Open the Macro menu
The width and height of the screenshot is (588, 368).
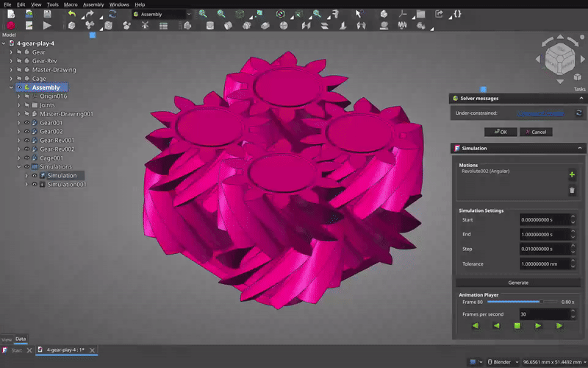pyautogui.click(x=70, y=4)
